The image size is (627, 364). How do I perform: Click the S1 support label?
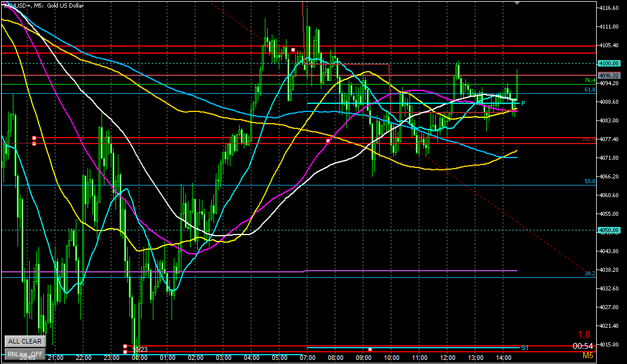point(525,348)
